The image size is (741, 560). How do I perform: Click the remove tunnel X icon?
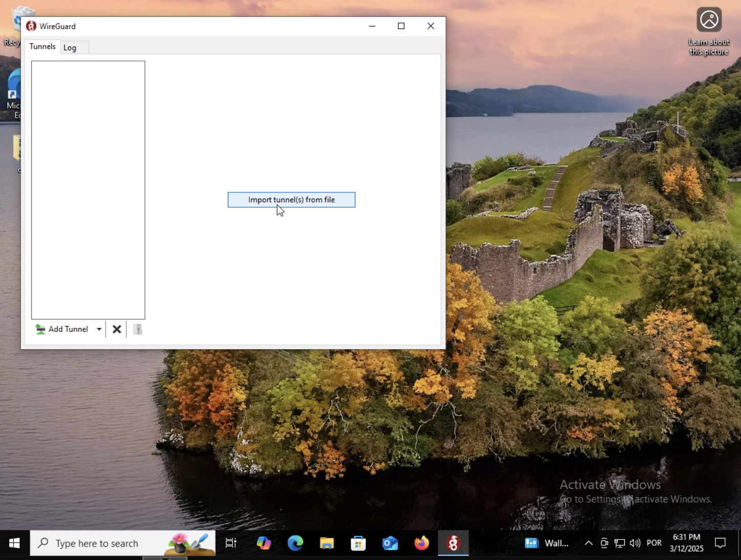(x=117, y=329)
